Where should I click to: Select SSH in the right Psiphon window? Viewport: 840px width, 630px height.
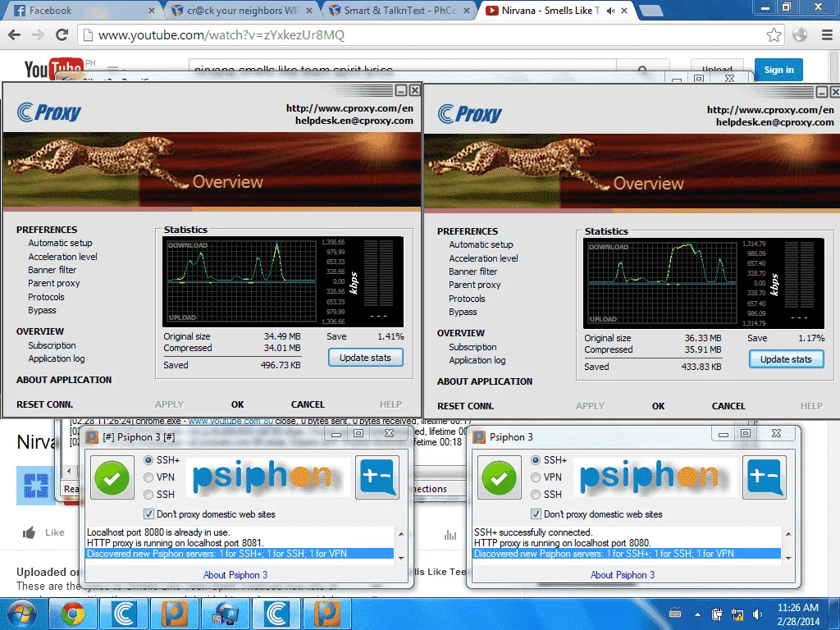(535, 495)
